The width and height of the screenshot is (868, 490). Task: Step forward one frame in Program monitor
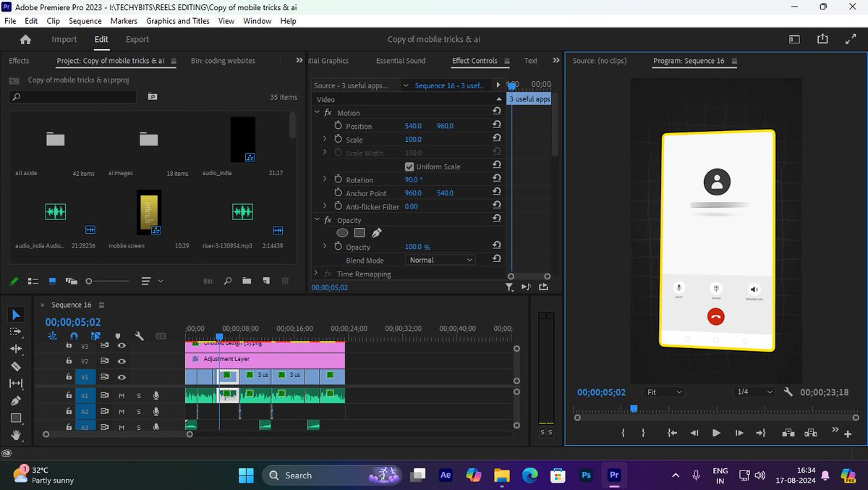pos(739,433)
